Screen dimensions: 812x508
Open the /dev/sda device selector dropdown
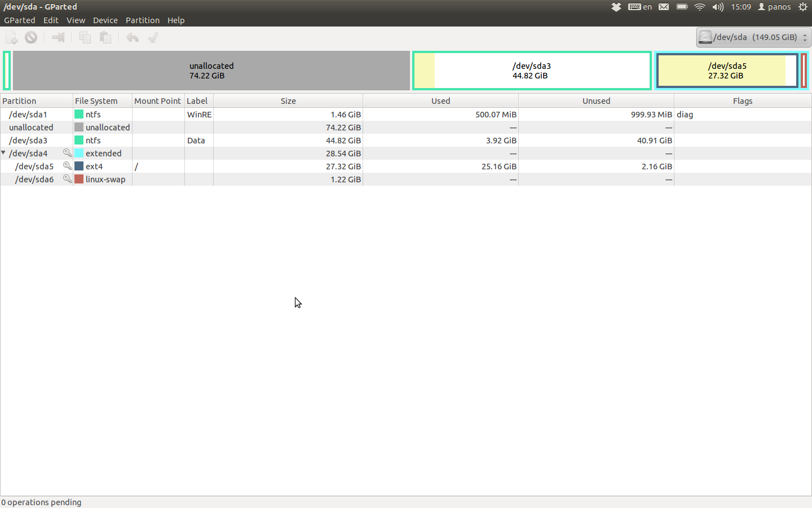pyautogui.click(x=753, y=37)
